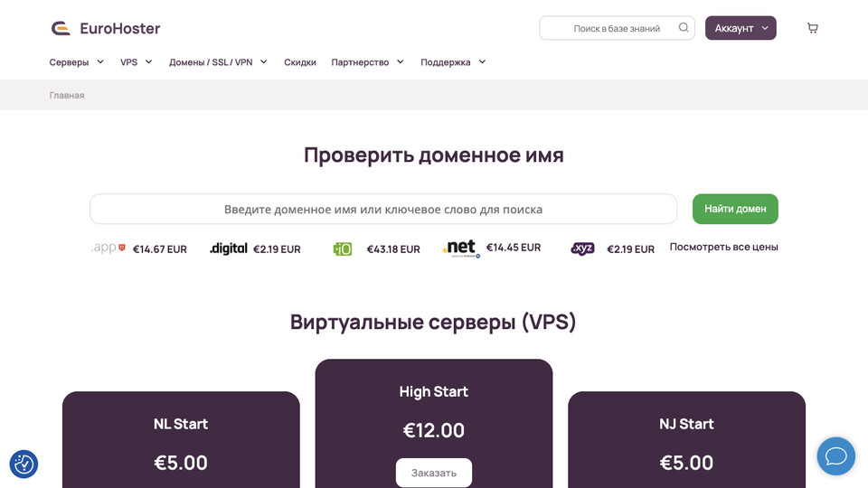The image size is (868, 488).
Task: Click the search magnifier icon
Action: coord(684,28)
